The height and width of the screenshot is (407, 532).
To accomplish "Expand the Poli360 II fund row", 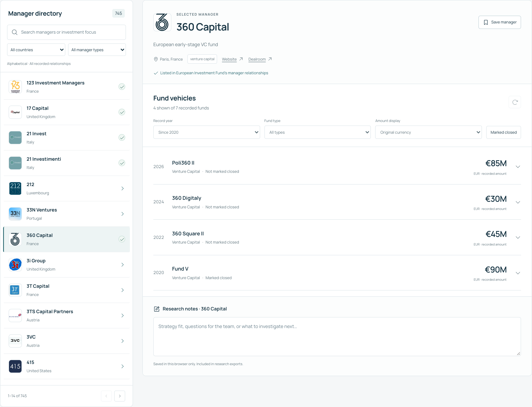I will [518, 167].
